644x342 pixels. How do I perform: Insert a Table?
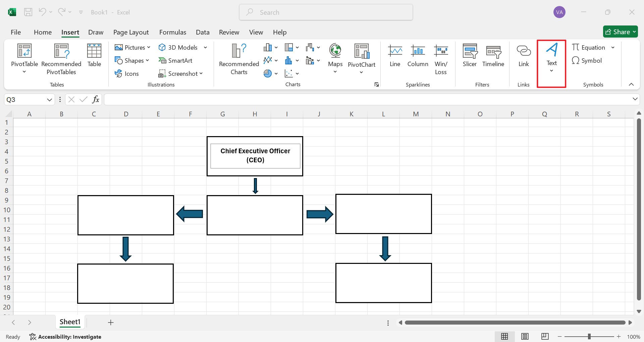[94, 56]
